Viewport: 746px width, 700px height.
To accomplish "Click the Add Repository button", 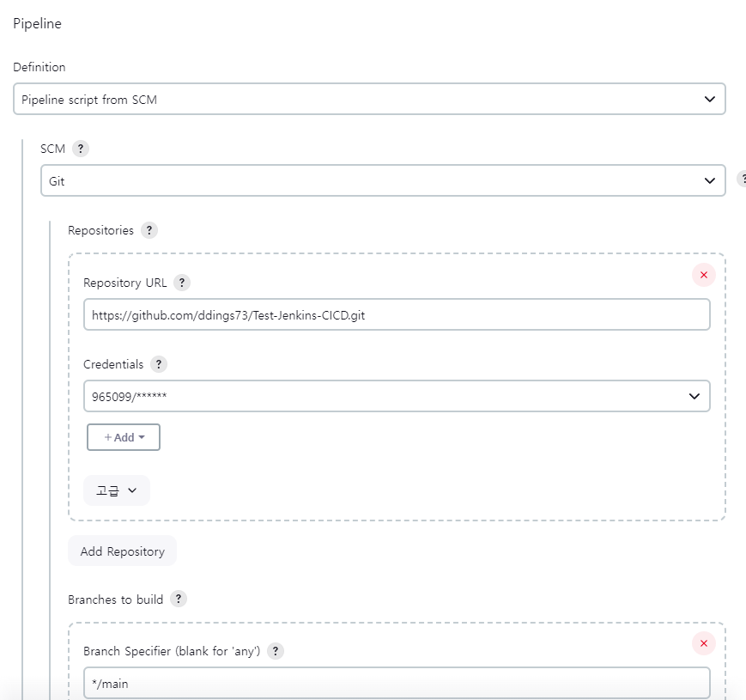I will pos(122,551).
